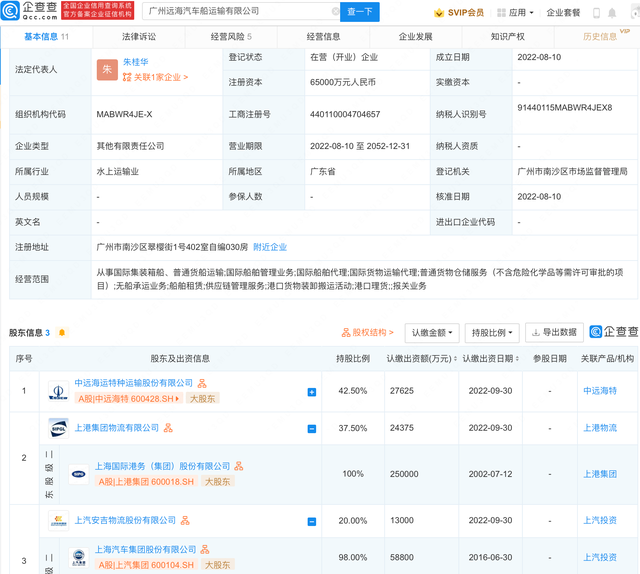Click A股 上港集团 600018.SH stock tag

click(147, 482)
